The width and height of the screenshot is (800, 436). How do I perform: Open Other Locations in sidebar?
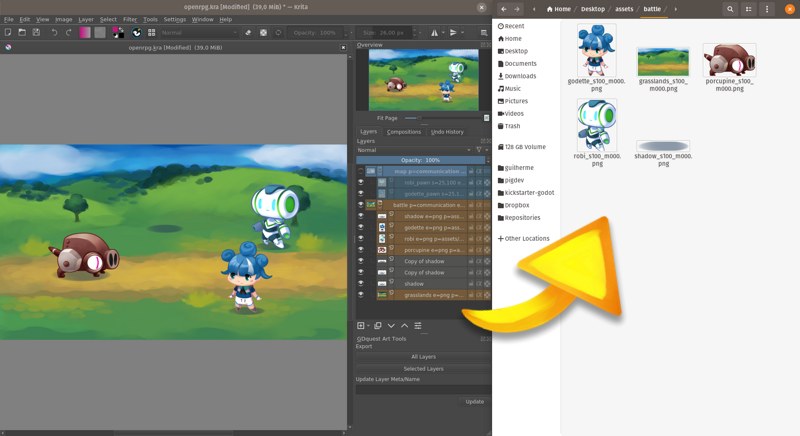click(524, 238)
